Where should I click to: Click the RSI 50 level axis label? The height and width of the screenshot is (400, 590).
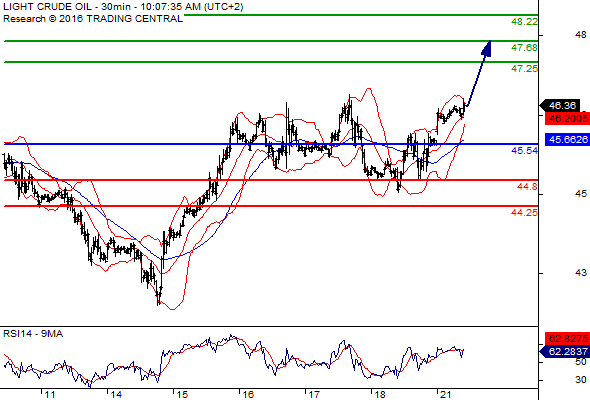(581, 362)
